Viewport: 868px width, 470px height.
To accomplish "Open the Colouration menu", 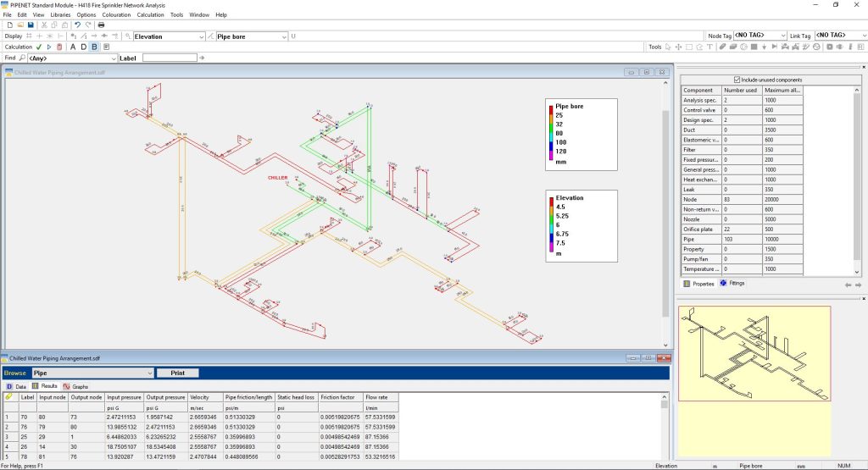I will (x=116, y=14).
